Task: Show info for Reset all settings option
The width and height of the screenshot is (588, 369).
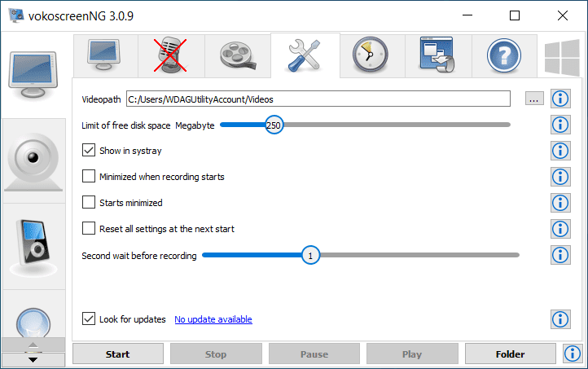Action: [x=560, y=229]
